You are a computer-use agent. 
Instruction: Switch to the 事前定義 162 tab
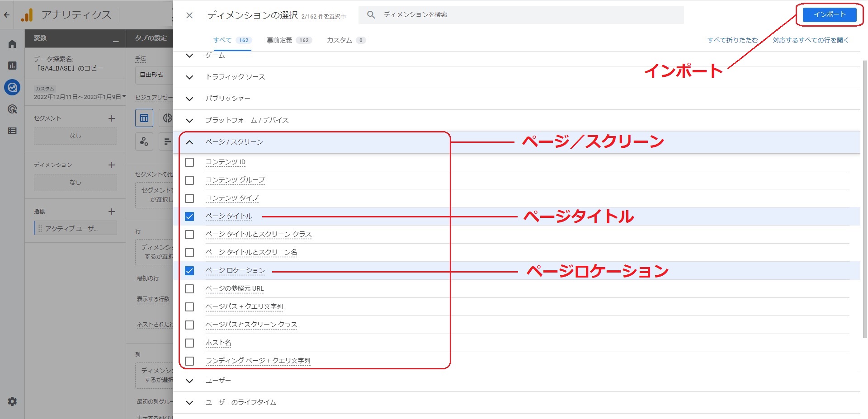289,40
